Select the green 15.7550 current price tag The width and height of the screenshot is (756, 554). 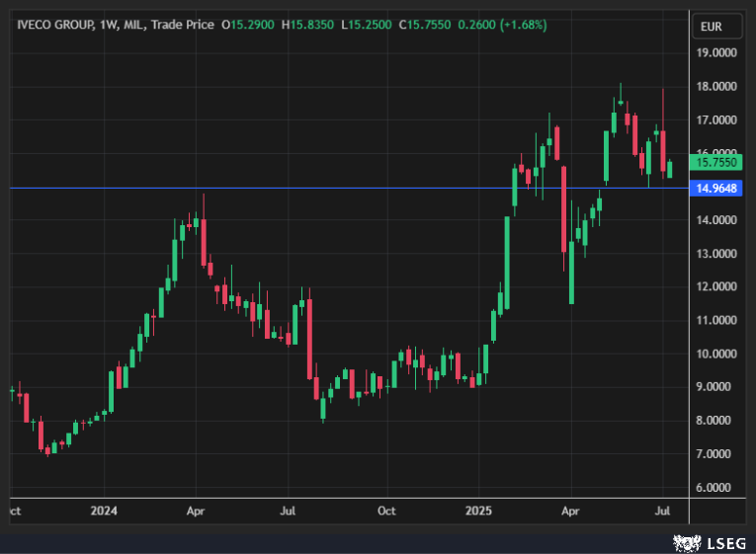pos(718,162)
